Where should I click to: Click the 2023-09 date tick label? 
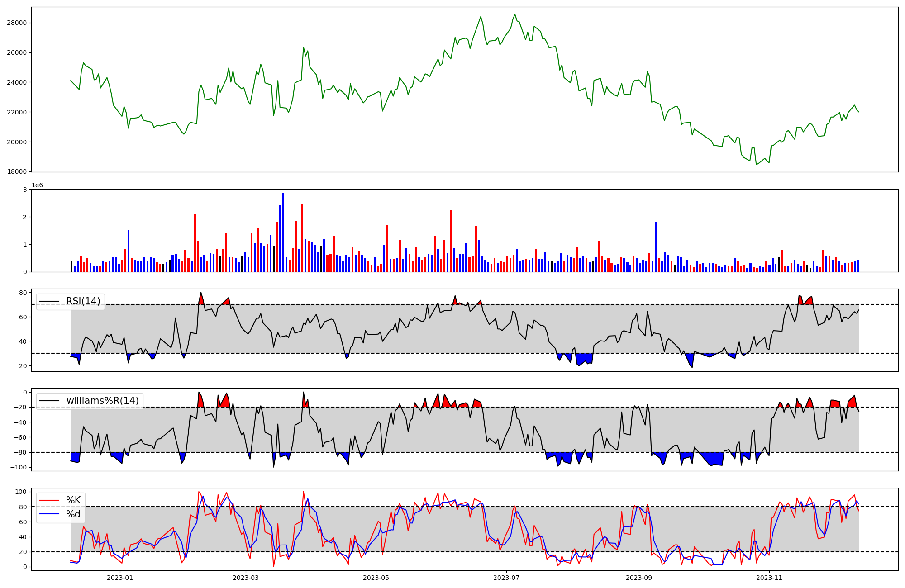[x=638, y=578]
